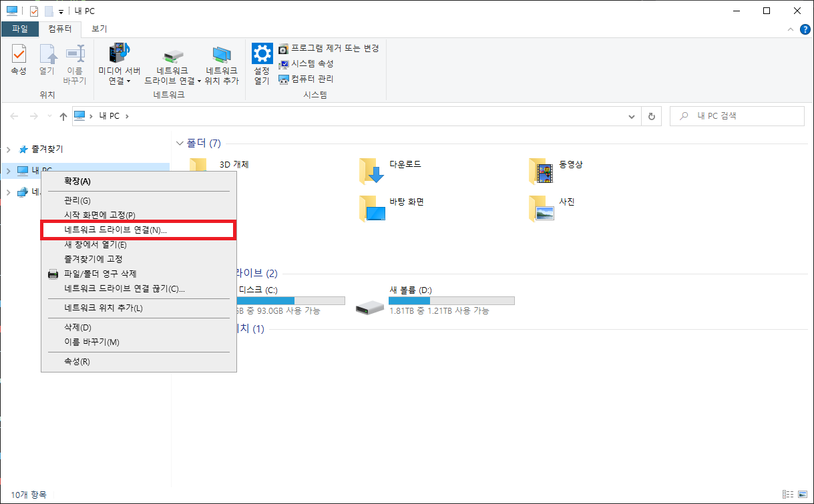Image resolution: width=814 pixels, height=504 pixels.
Task: Choose 즐겨찾기에 고정 menu item
Action: (139, 259)
